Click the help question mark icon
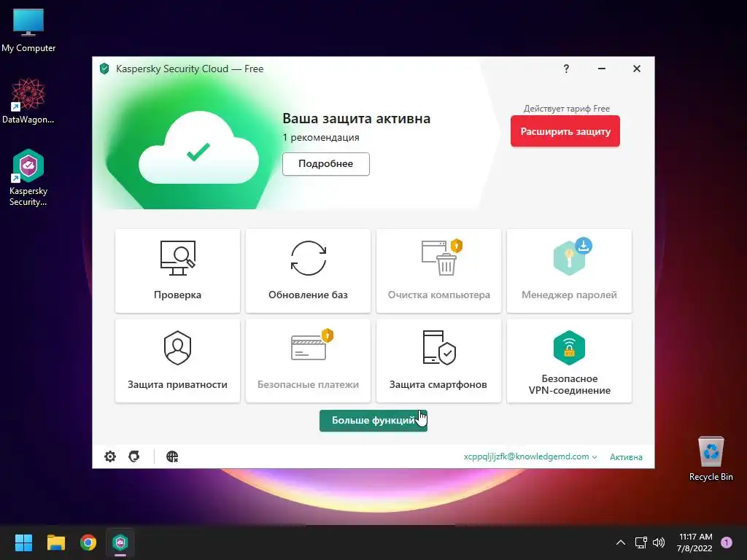This screenshot has height=560, width=747. 566,69
